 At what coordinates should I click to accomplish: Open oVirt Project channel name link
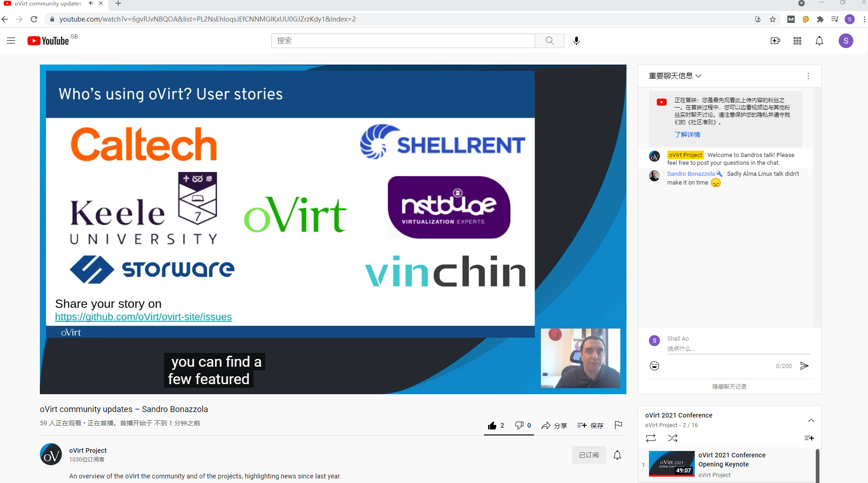pyautogui.click(x=88, y=450)
